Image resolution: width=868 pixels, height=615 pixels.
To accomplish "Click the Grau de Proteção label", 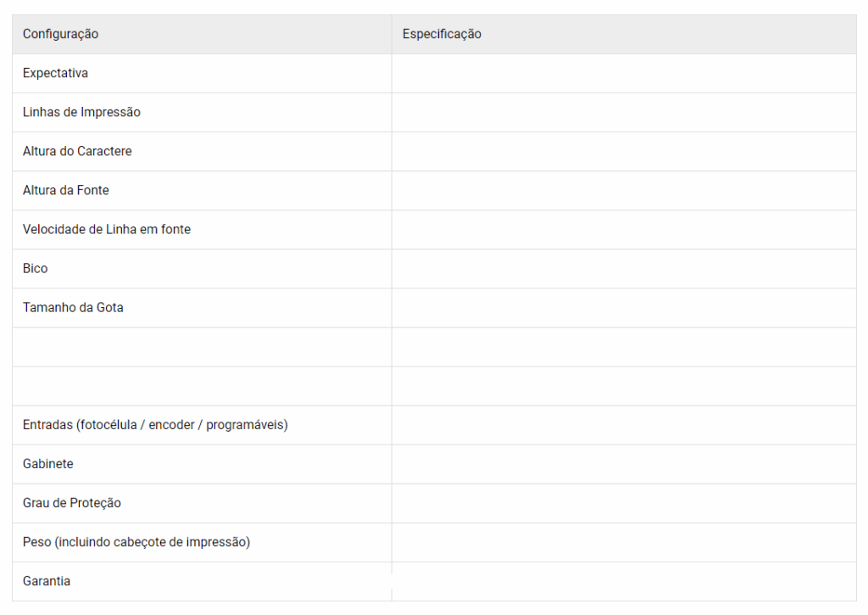I will click(72, 503).
